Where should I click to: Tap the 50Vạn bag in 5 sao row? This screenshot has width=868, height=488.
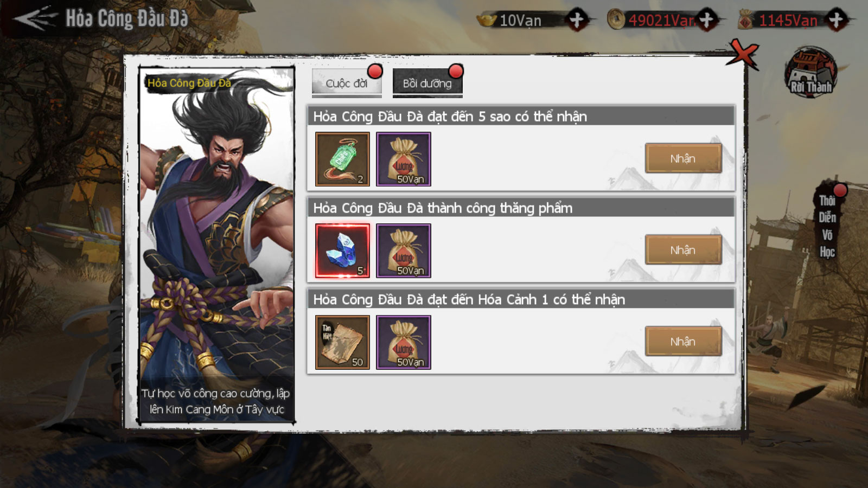pyautogui.click(x=404, y=159)
